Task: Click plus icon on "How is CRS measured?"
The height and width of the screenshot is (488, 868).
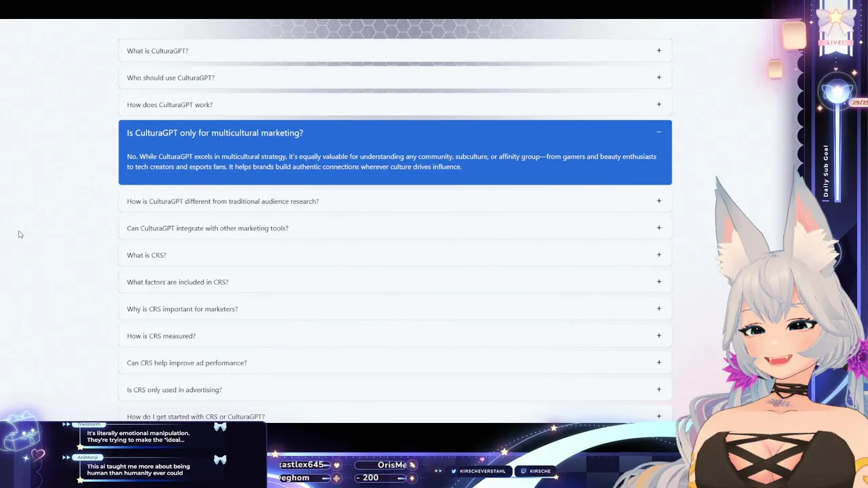Action: [x=658, y=335]
